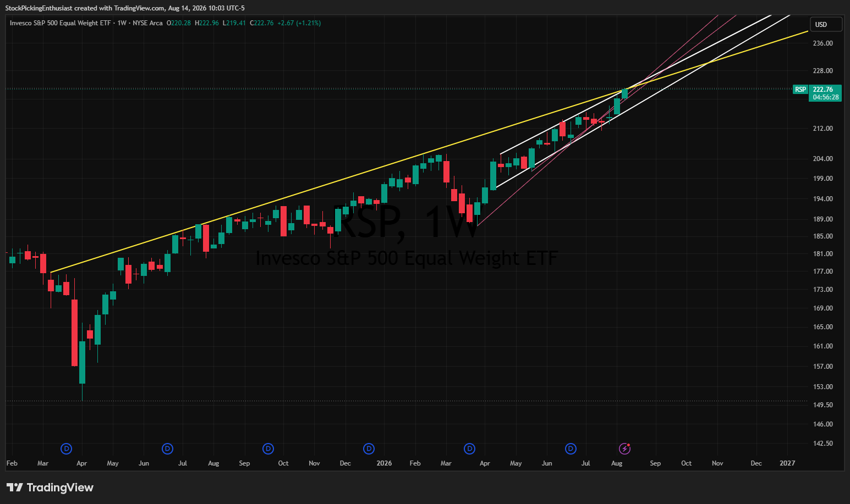Click the 212.00 price axis label

coord(822,129)
